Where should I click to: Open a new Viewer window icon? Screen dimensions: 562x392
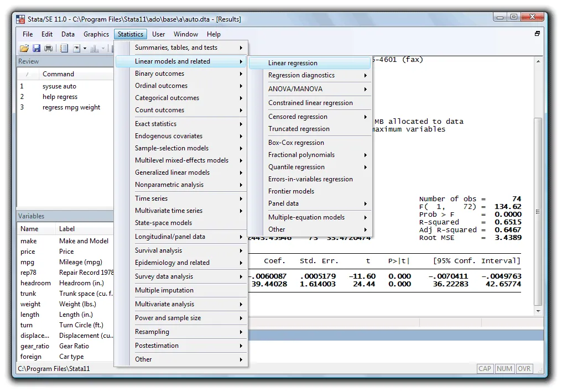pos(75,48)
